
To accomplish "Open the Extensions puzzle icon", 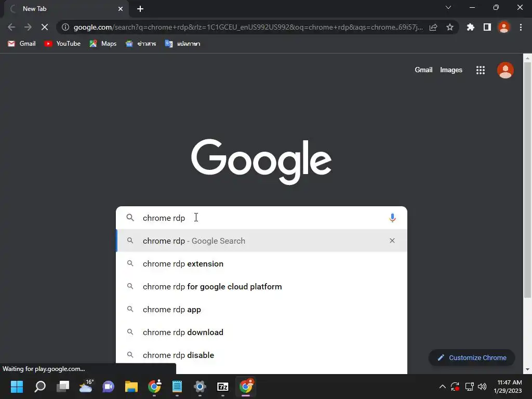I will pos(471,27).
